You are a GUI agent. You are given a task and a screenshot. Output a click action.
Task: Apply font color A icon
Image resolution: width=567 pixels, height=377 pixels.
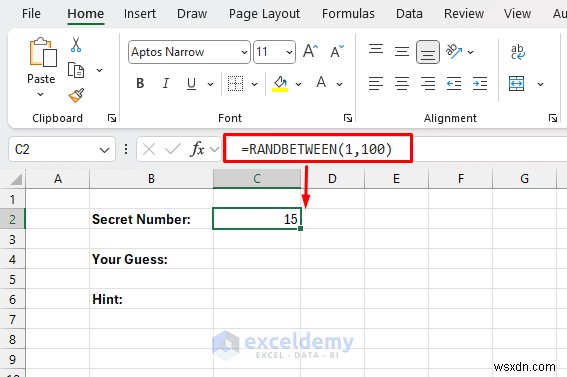pos(321,83)
